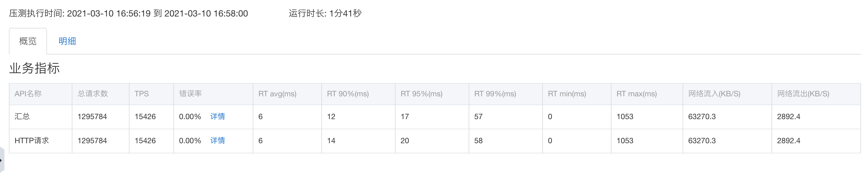Click the 压测执行时间 timestamp text
The width and height of the screenshot is (868, 173).
[x=128, y=13]
